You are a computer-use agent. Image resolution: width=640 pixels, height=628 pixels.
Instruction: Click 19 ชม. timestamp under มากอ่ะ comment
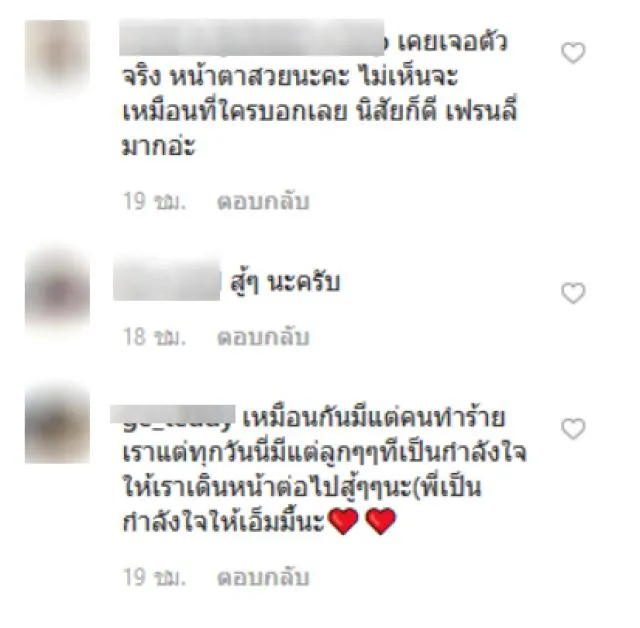154,202
